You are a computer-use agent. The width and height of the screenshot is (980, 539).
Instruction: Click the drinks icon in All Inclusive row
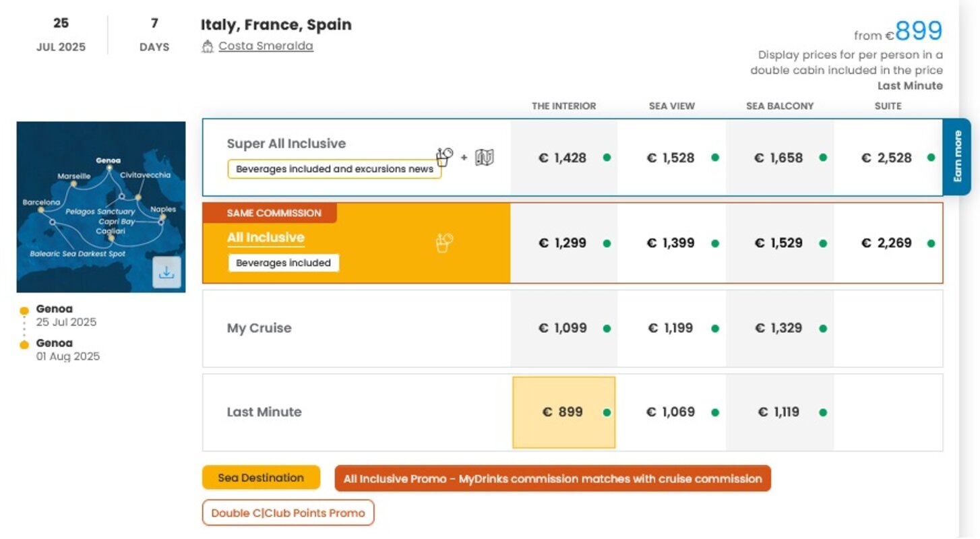tap(444, 243)
